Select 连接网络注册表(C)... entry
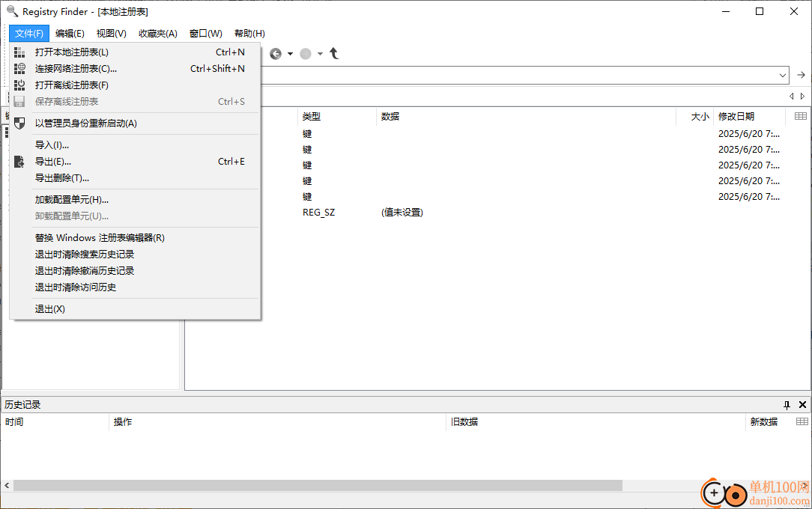The width and height of the screenshot is (812, 509). pos(135,69)
